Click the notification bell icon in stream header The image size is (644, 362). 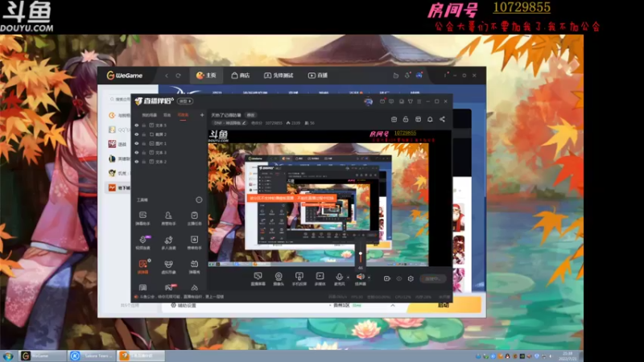(x=430, y=119)
